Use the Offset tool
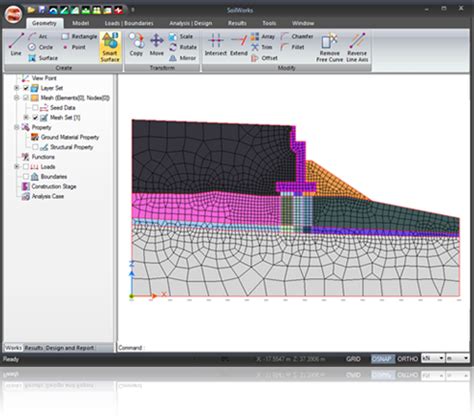Viewport: 474px width, 420px height. [x=264, y=58]
